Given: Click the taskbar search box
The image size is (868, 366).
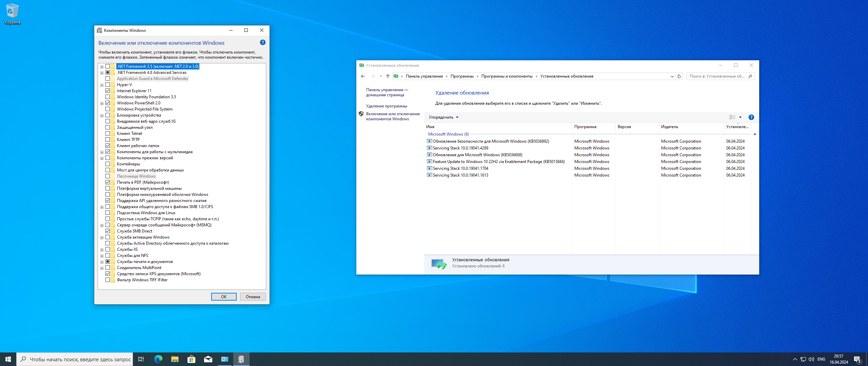Looking at the screenshot, I should [74, 359].
